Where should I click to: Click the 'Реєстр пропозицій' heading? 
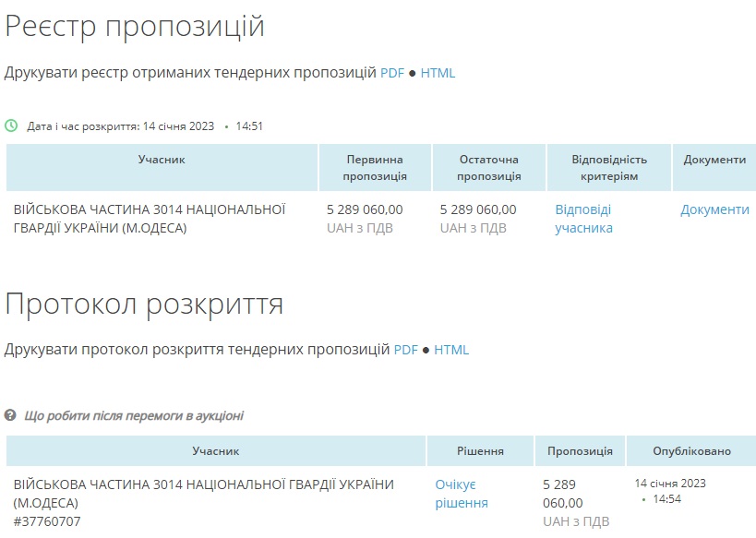(135, 26)
